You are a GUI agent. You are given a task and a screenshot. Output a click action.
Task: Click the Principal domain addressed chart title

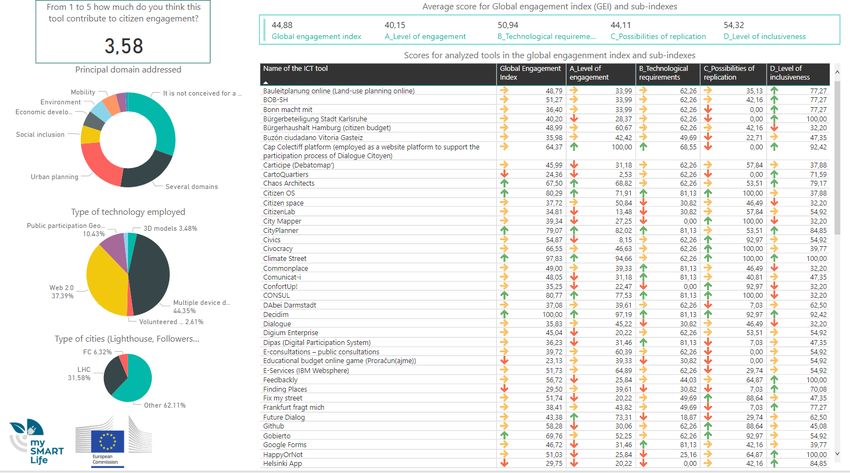128,70
